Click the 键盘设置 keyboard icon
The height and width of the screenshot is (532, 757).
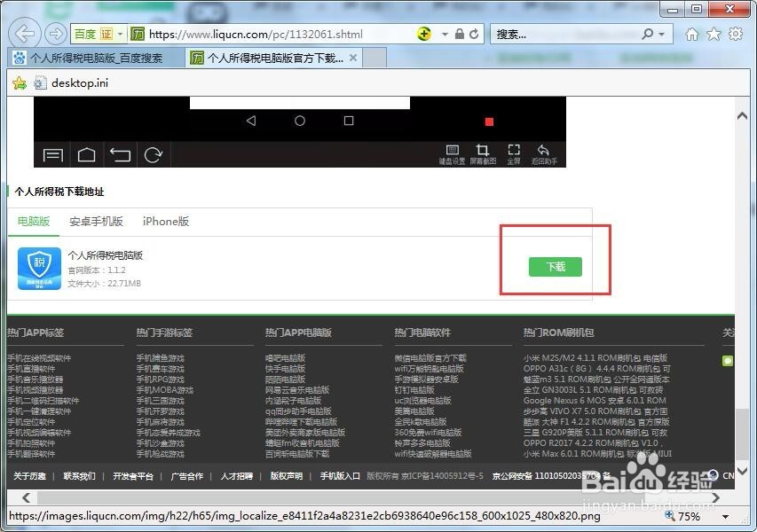click(x=452, y=154)
